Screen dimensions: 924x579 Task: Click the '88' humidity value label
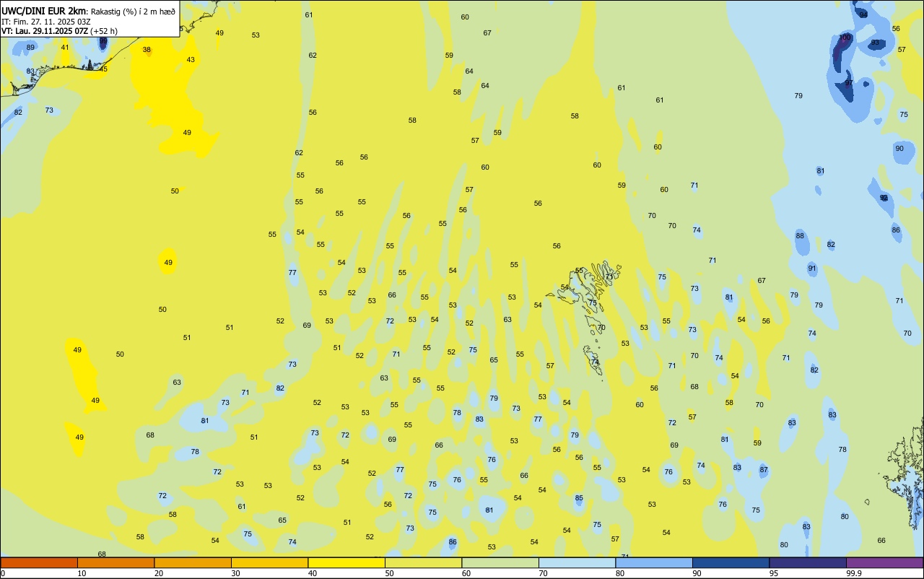pos(800,236)
